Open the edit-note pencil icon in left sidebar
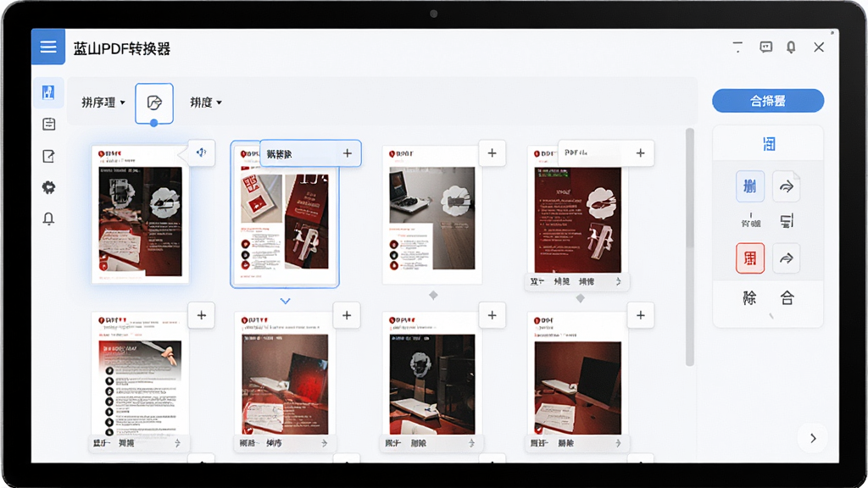The height and width of the screenshot is (488, 868). [x=48, y=156]
